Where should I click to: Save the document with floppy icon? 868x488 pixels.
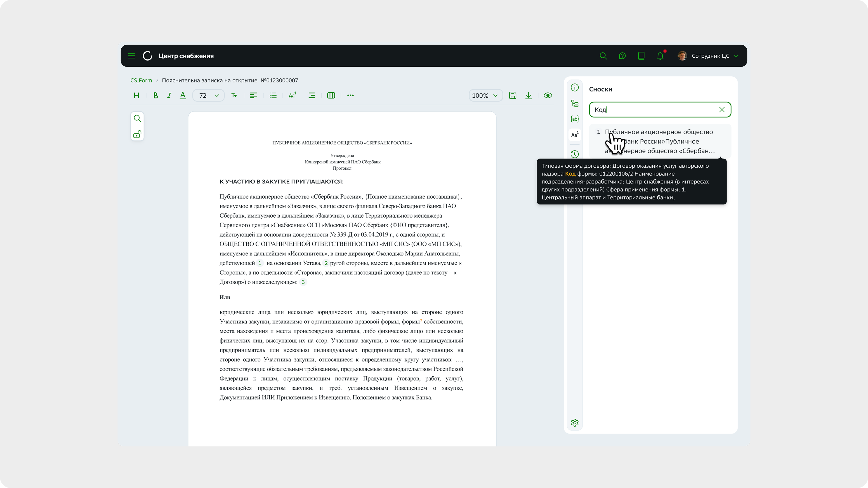(512, 95)
